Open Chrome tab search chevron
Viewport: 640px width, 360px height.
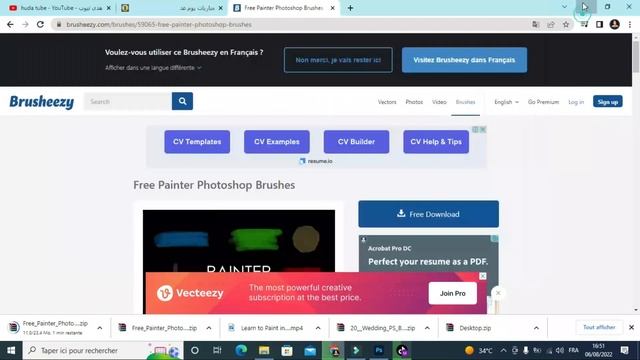pyautogui.click(x=564, y=7)
